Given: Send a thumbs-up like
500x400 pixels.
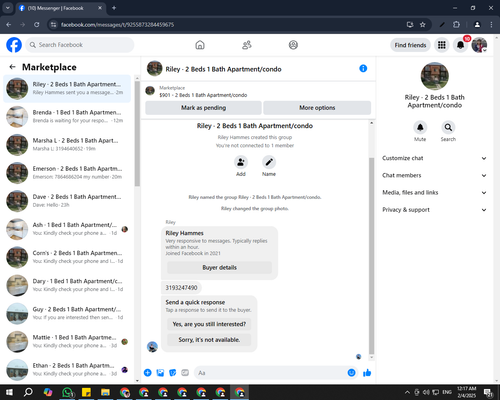Looking at the screenshot, I should coord(367,373).
